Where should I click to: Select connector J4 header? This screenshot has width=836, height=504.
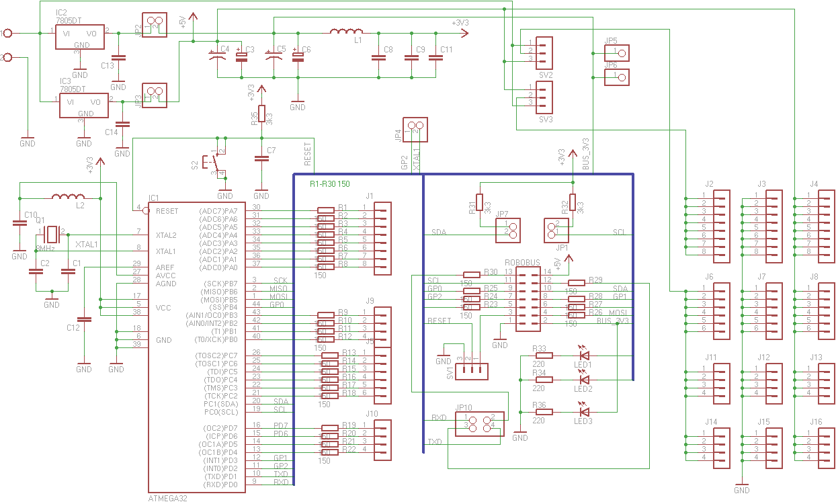pos(826,226)
